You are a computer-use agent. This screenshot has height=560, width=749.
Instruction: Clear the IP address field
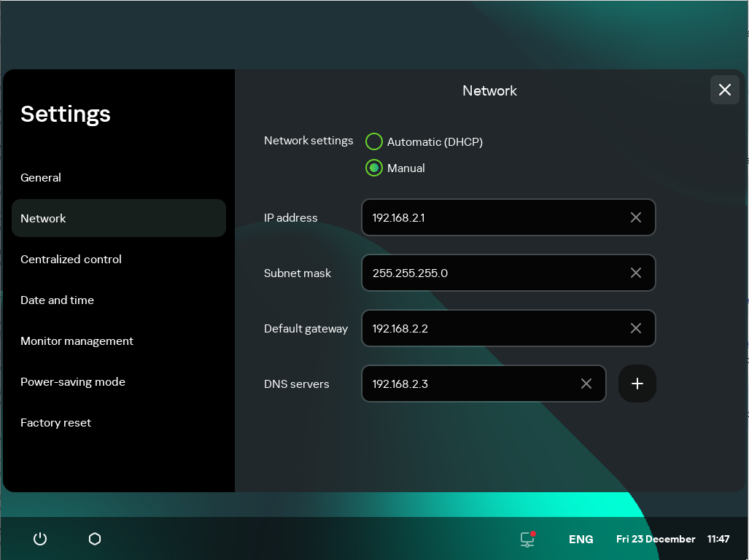click(635, 217)
